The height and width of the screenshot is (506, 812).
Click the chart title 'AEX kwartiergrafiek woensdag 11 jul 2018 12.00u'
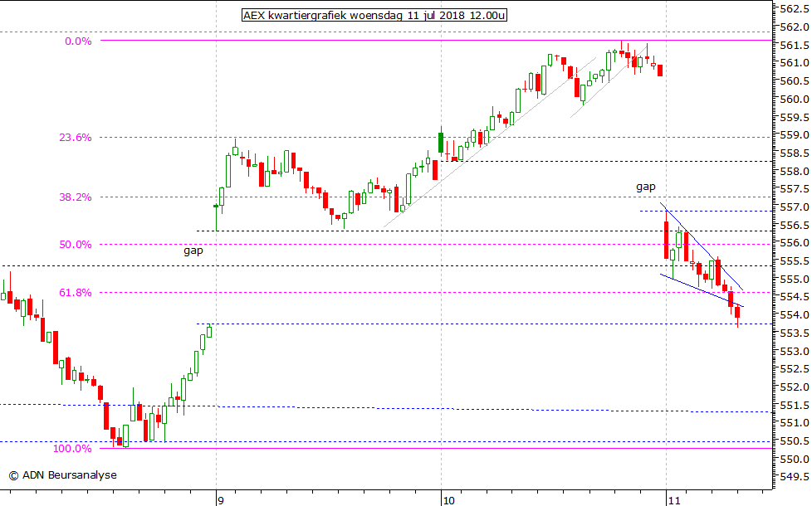(x=374, y=15)
